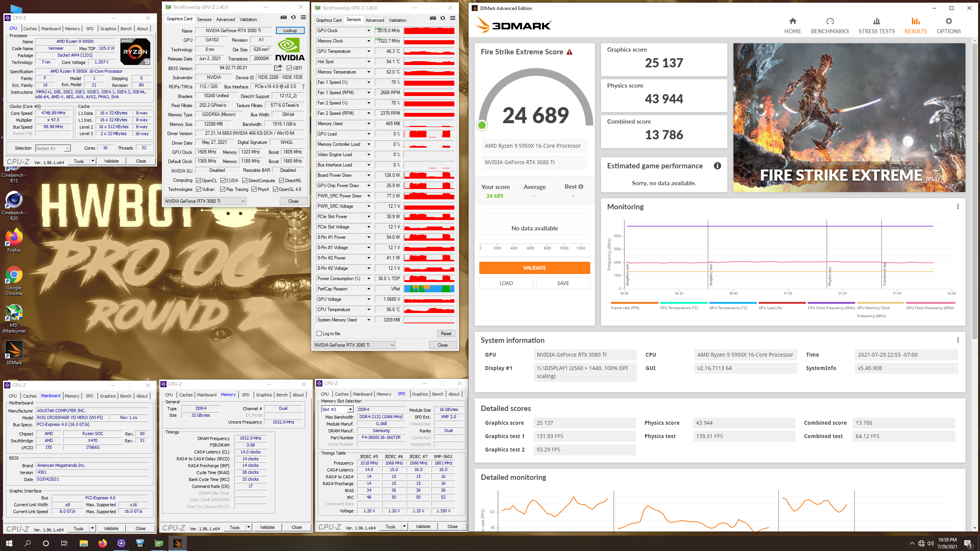Open STRESS TESTS in 3DMark
The width and height of the screenshot is (980, 551).
876,26
